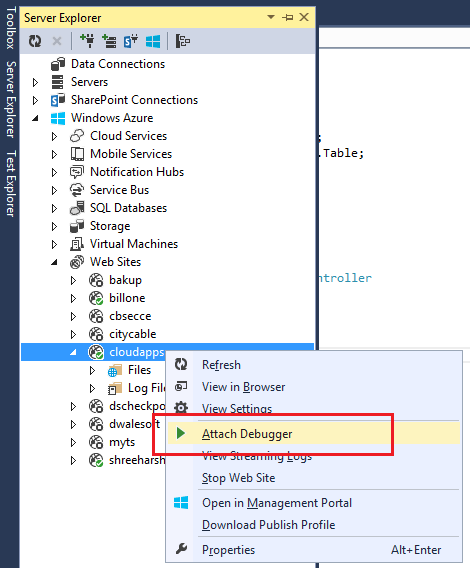Image resolution: width=470 pixels, height=568 pixels.
Task: Click the Add SharePoint Connection toolbar icon
Action: tap(131, 41)
